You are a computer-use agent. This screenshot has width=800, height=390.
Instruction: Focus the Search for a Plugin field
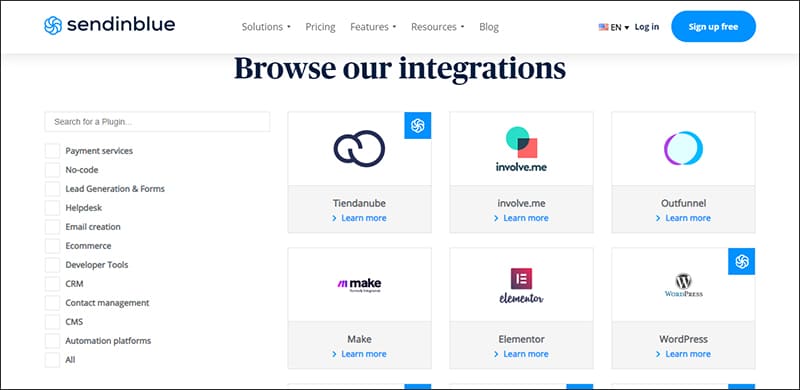coord(157,122)
